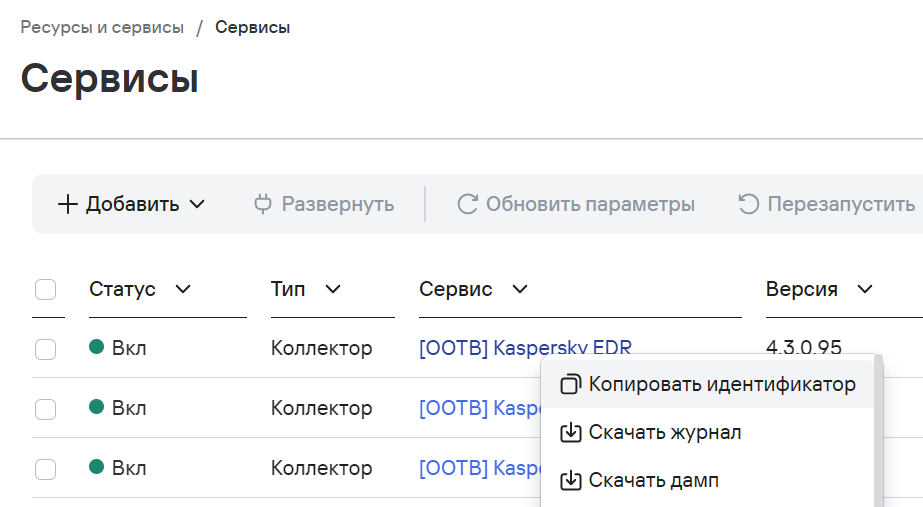Tick the third service row checkbox
923x507 pixels.
[45, 468]
